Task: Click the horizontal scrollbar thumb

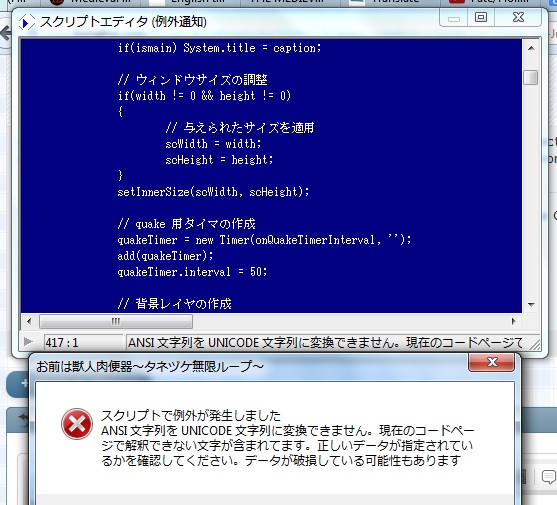Action: (x=116, y=321)
